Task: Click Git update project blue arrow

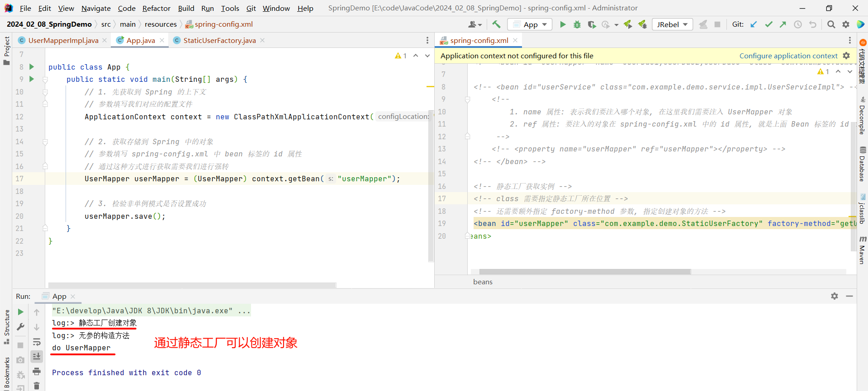Action: pyautogui.click(x=754, y=24)
